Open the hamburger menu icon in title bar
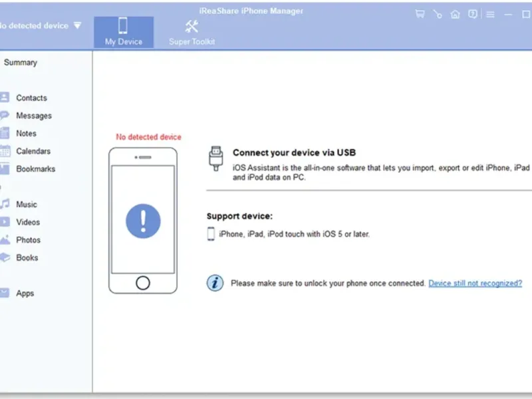The height and width of the screenshot is (399, 532). (490, 14)
